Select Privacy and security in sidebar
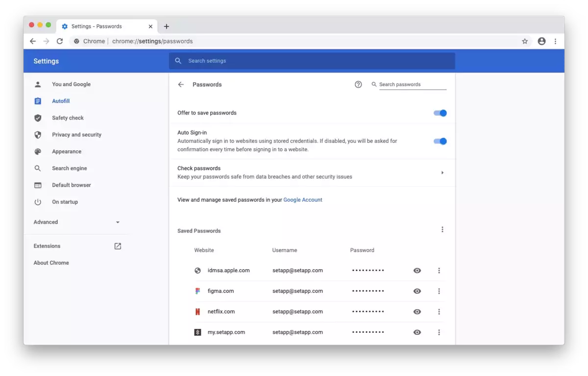Viewport: 588px width, 376px height. 76,135
